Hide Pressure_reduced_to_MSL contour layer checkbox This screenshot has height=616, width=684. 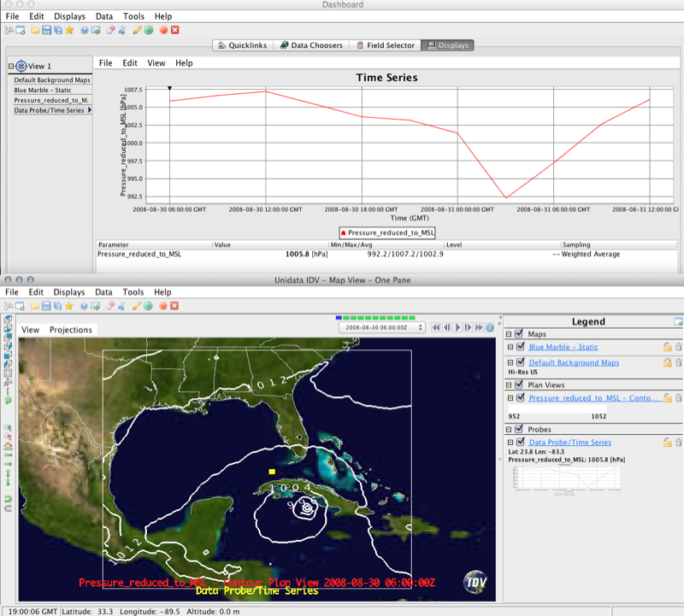pyautogui.click(x=520, y=398)
